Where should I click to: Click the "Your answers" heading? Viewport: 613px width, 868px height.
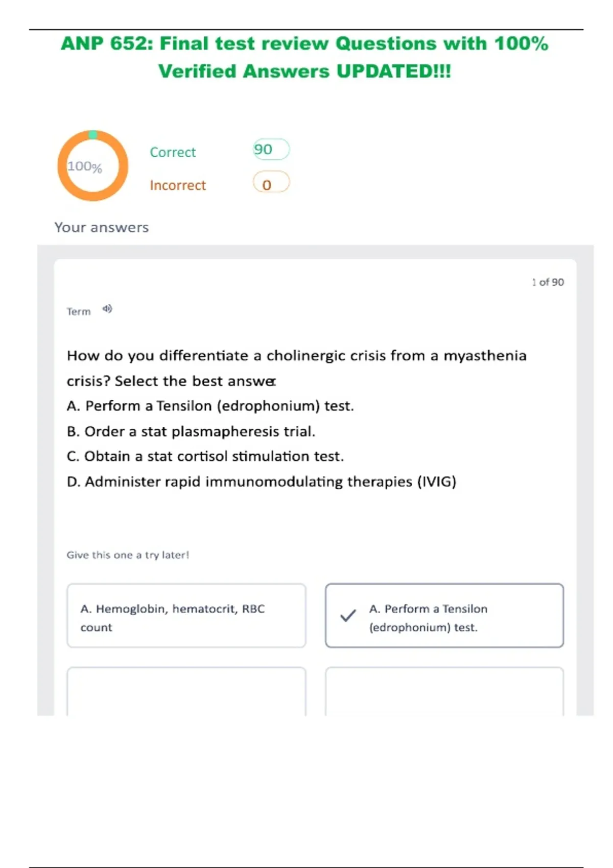click(x=102, y=227)
